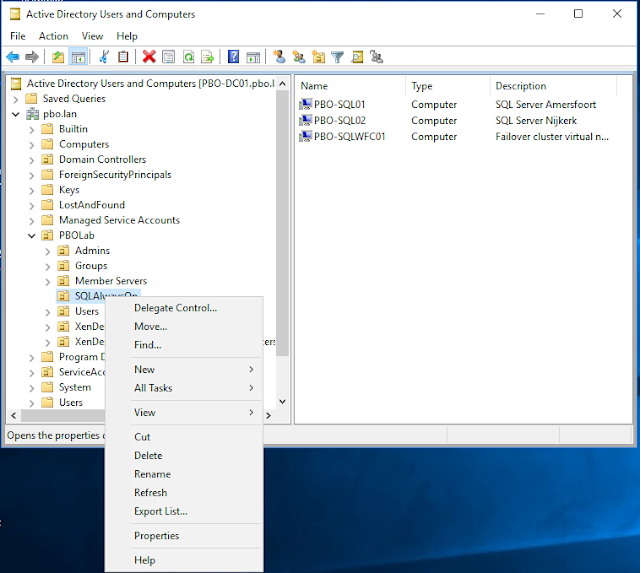Collapse the PBOLab organizational unit
Screen dimensions: 640x573
[x=31, y=235]
